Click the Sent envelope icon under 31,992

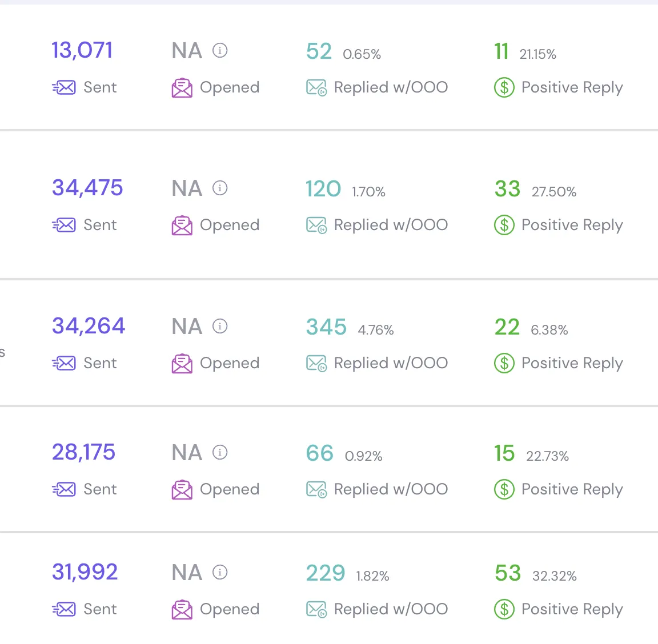(64, 609)
